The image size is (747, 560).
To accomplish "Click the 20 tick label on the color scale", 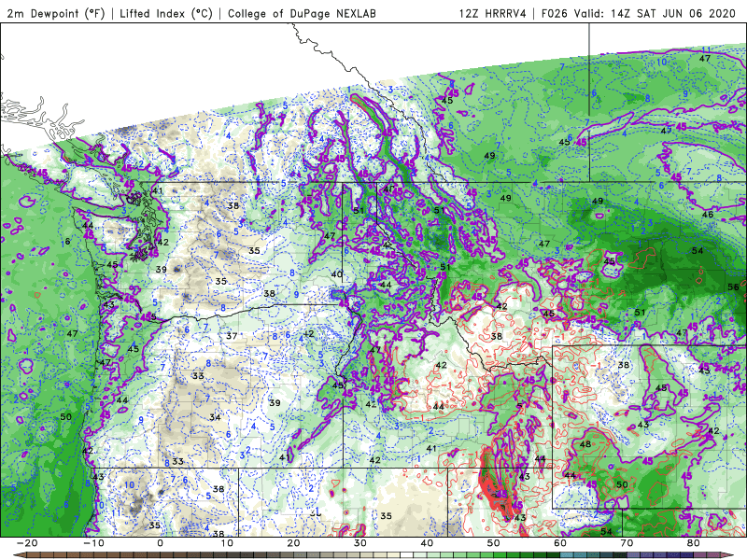I will pyautogui.click(x=293, y=543).
